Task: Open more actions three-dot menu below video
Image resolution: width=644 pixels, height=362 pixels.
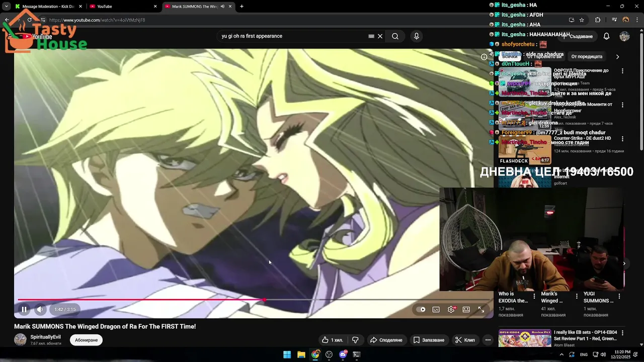Action: click(488, 340)
